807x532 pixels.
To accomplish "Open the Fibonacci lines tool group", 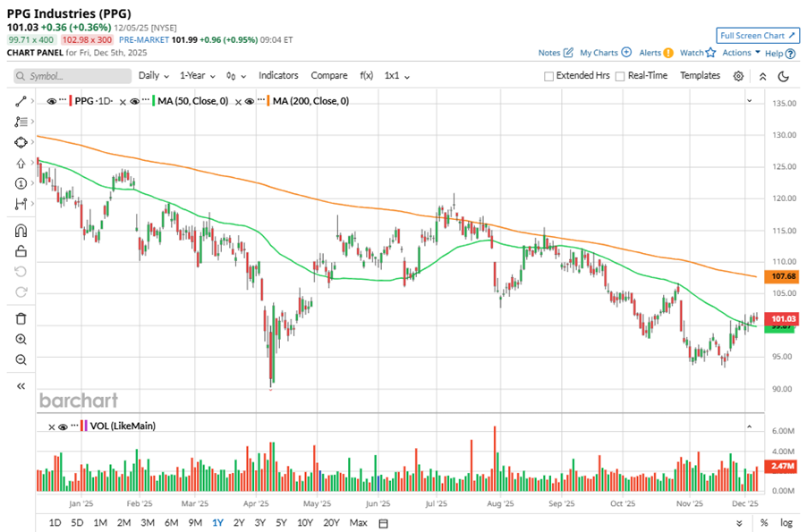I will 21,122.
